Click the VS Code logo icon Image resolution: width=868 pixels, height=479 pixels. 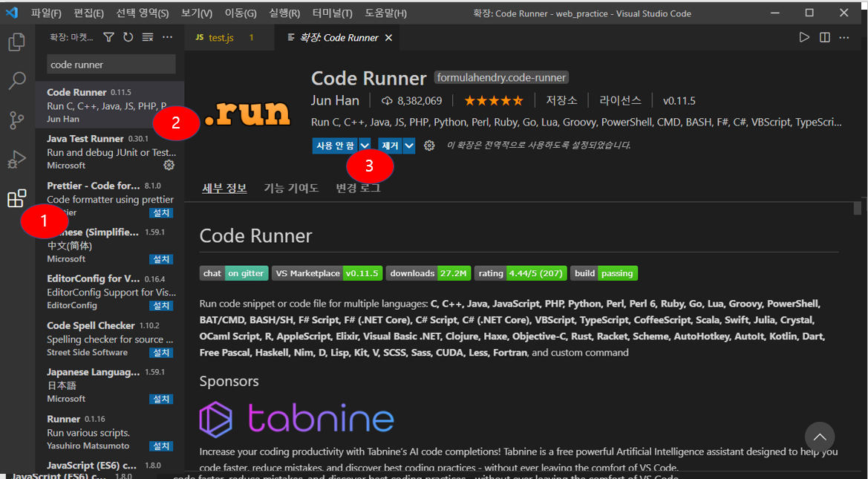coord(12,12)
